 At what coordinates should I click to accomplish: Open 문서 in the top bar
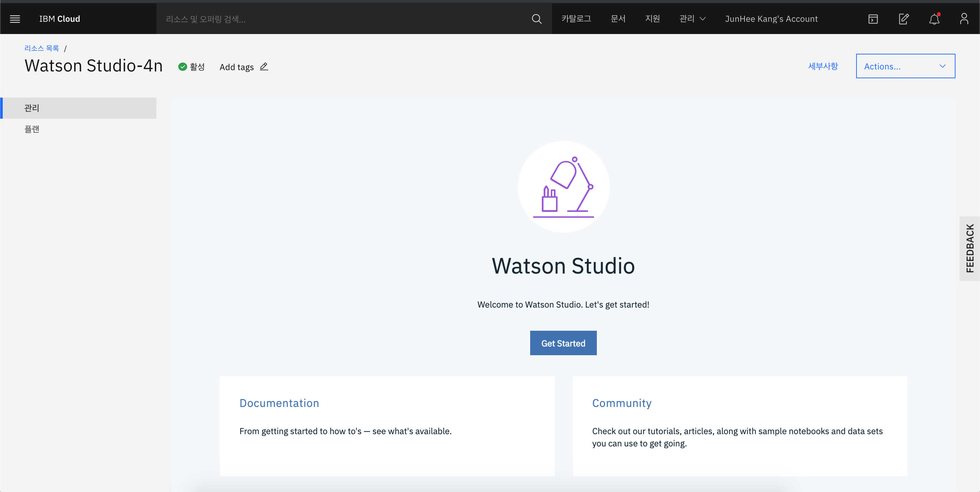click(x=618, y=19)
